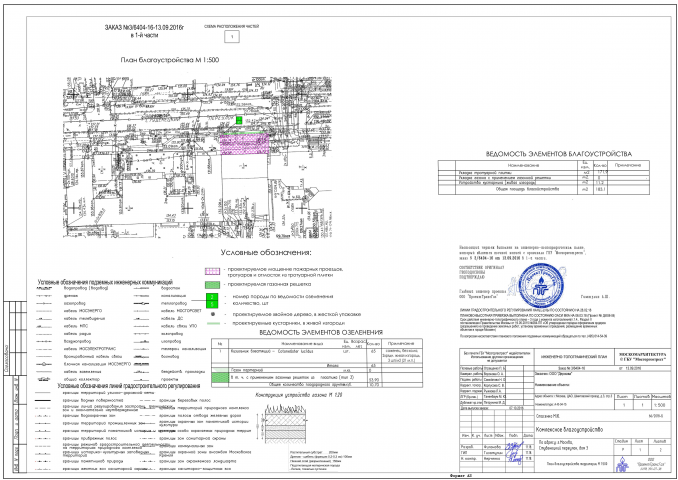
Task: Click the green lawn grid legend swatch
Action: 212,285
